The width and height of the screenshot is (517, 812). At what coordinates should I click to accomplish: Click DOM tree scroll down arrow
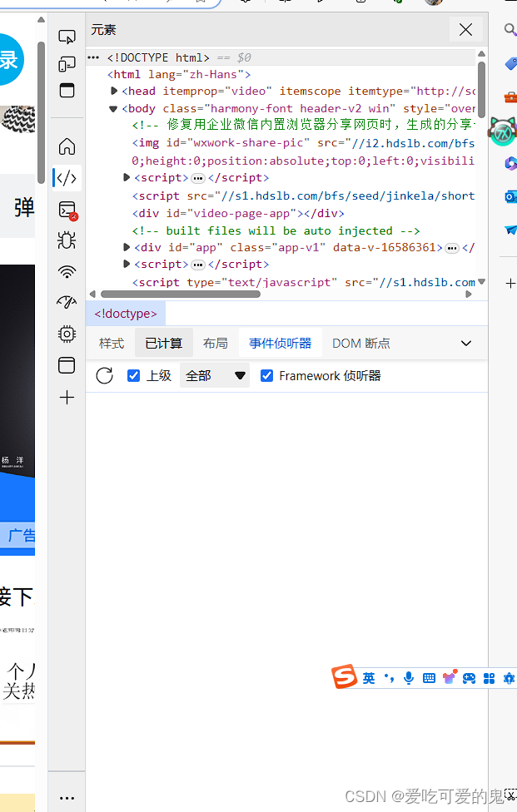point(481,282)
